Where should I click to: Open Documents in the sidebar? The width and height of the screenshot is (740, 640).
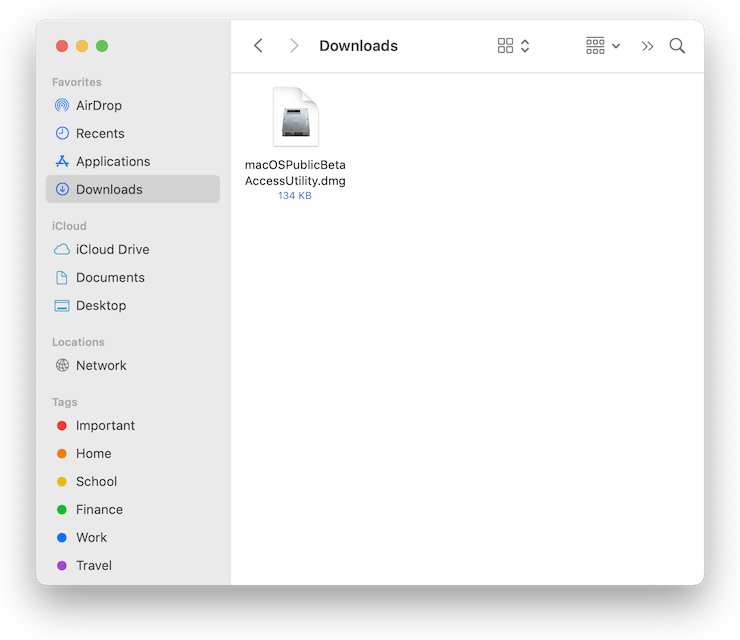(x=110, y=278)
